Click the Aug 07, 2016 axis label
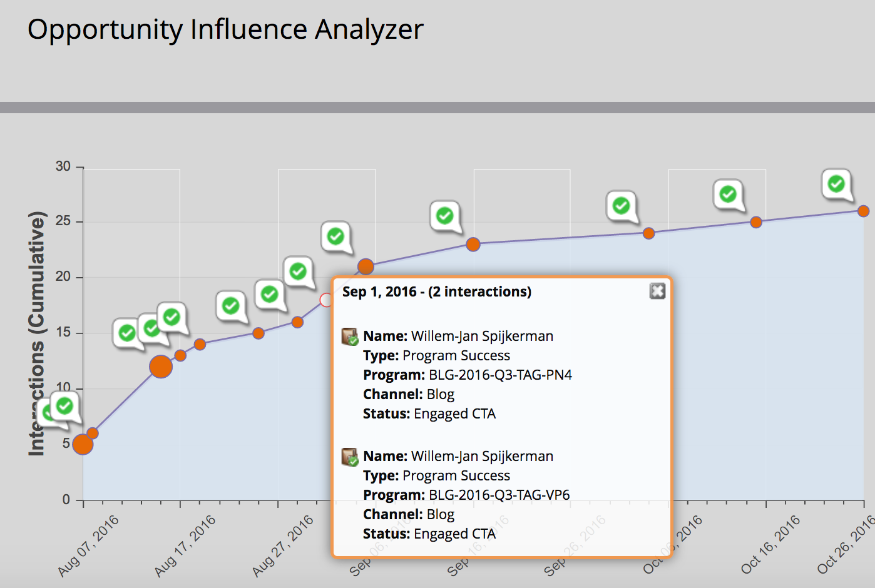This screenshot has height=588, width=875. click(x=88, y=545)
